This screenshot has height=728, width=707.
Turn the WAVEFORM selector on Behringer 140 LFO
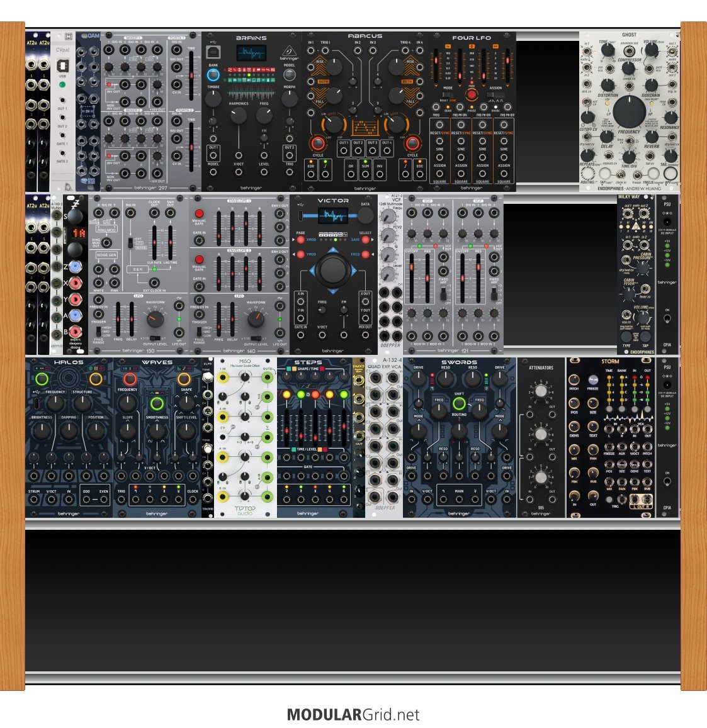[256, 319]
